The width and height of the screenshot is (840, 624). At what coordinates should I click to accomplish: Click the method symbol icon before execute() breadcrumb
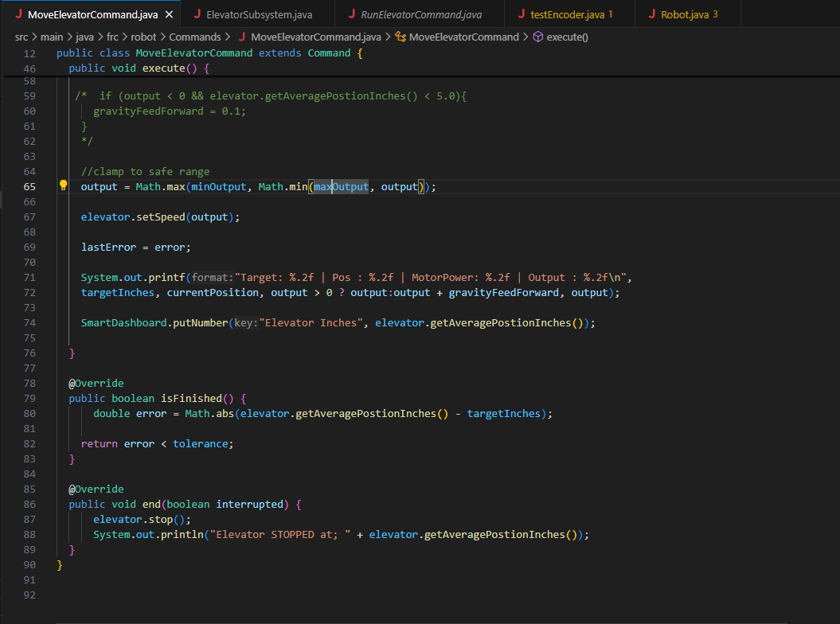[537, 37]
